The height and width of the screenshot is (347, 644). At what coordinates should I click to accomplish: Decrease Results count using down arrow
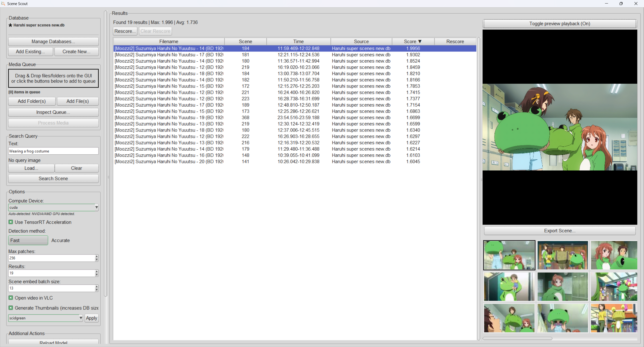97,275
